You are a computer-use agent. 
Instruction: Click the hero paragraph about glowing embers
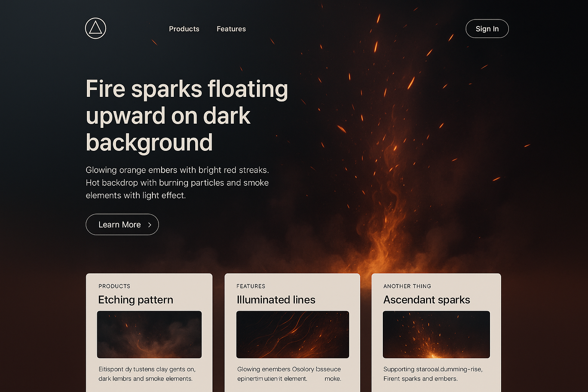point(177,183)
